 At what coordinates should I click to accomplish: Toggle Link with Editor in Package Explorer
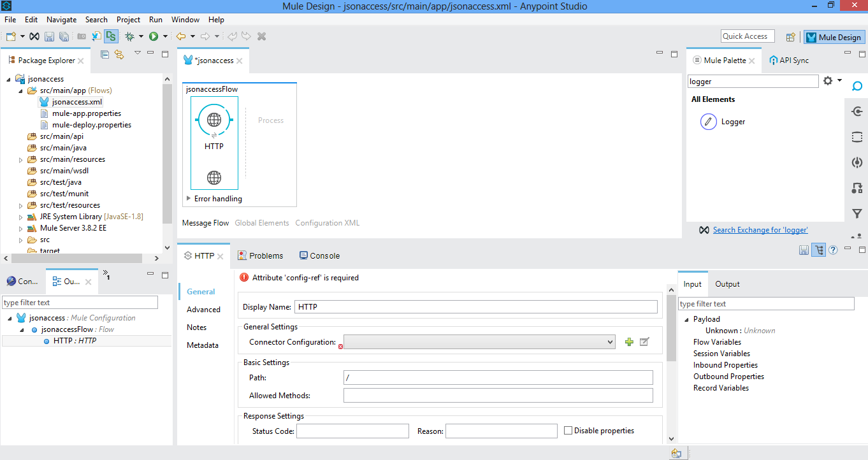point(119,55)
